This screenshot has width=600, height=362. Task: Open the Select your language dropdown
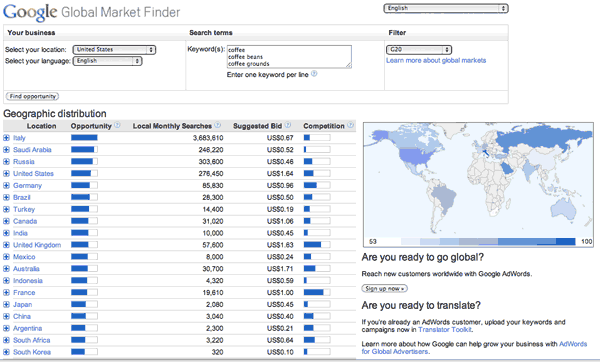[x=107, y=61]
